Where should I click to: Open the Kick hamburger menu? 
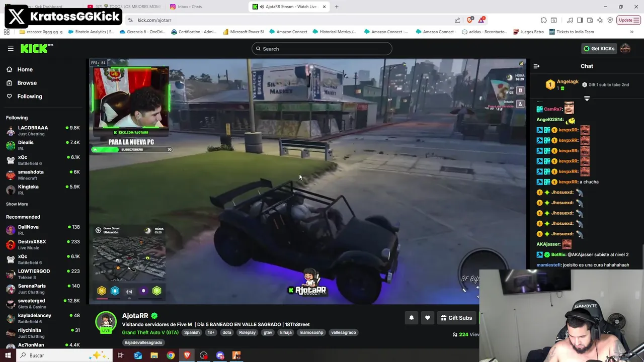click(x=11, y=49)
